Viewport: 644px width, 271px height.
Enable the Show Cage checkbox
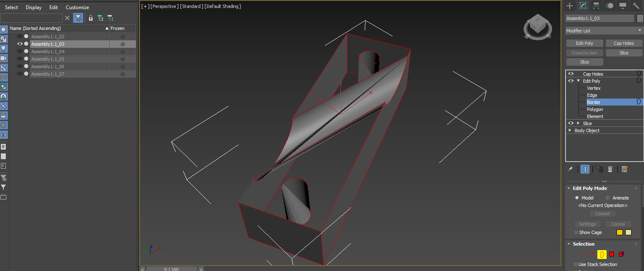click(x=576, y=232)
